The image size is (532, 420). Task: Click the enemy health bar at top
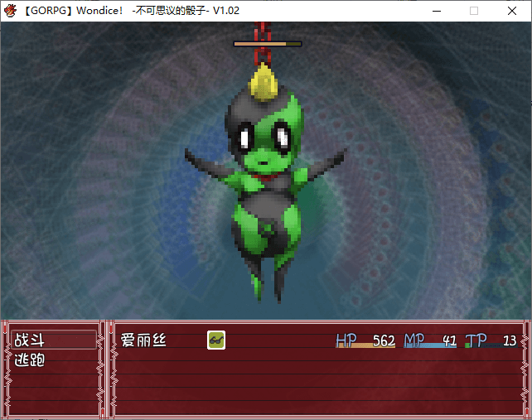[x=267, y=43]
